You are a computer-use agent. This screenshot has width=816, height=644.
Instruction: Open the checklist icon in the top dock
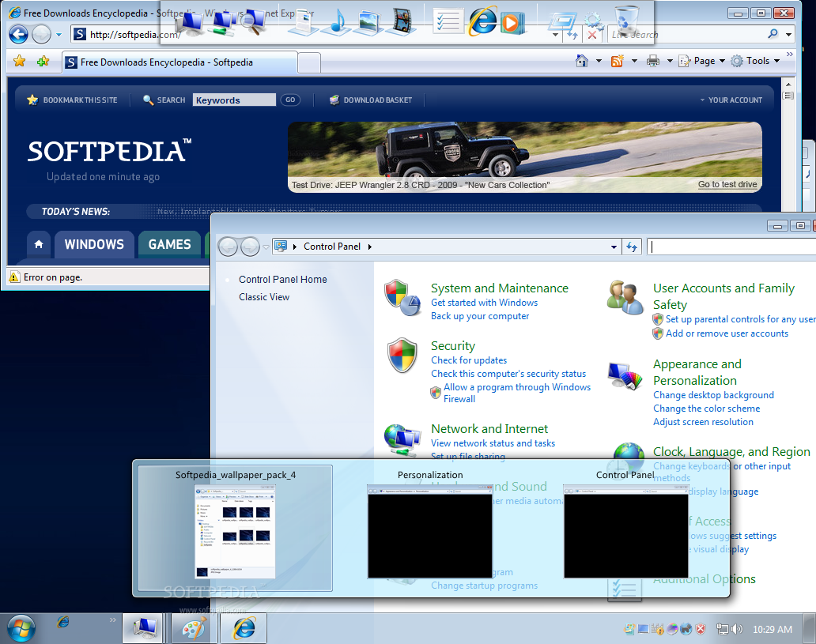click(448, 22)
